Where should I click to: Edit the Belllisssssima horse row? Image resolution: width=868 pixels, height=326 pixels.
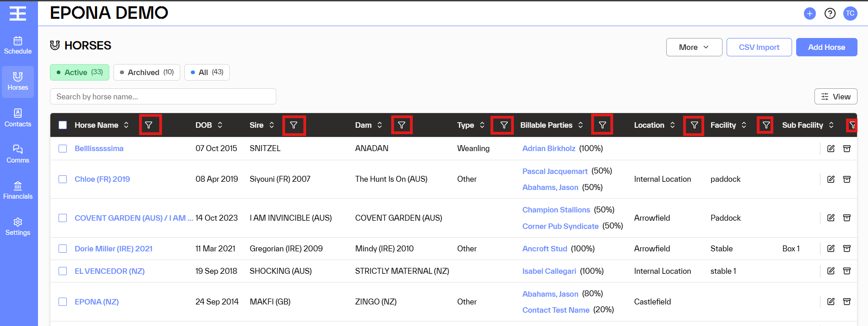pos(831,148)
